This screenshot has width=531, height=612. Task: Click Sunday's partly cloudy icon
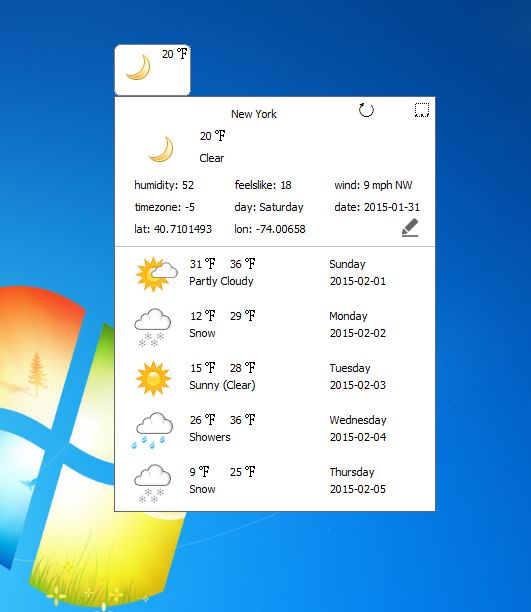pyautogui.click(x=156, y=274)
